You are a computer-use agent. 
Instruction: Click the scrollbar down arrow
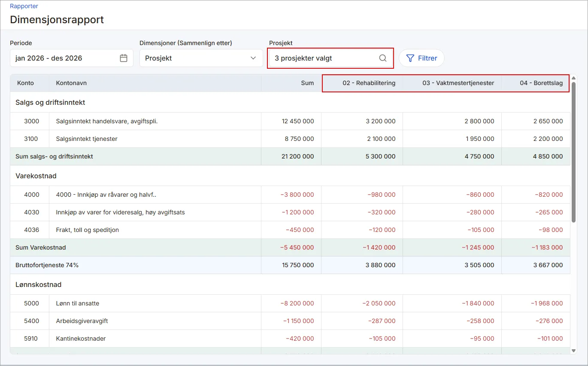click(573, 351)
